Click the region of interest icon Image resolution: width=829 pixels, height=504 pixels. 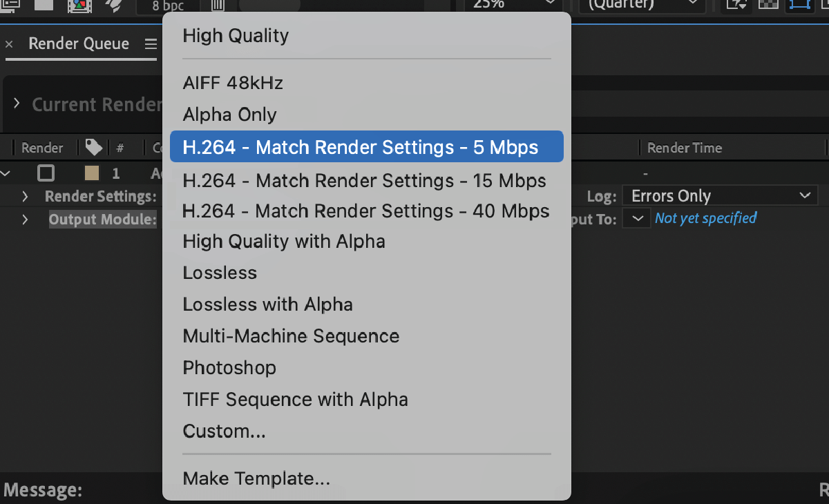tap(800, 5)
